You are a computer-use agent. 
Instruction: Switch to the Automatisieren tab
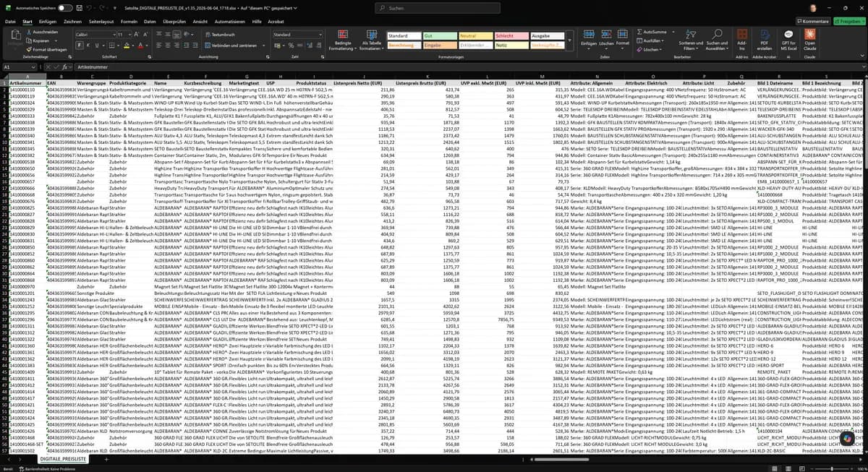click(x=229, y=22)
